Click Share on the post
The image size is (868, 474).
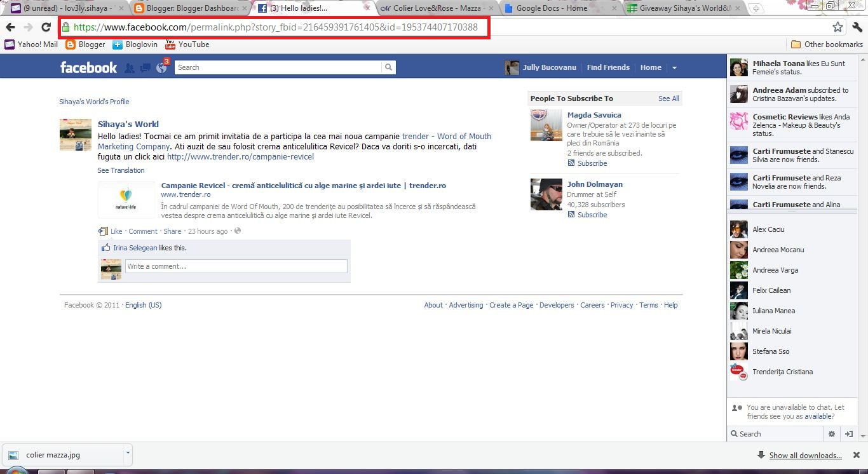[172, 231]
